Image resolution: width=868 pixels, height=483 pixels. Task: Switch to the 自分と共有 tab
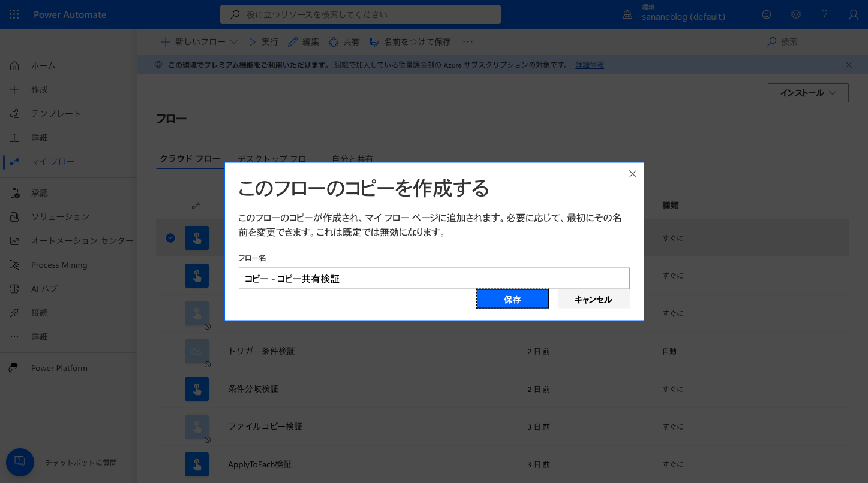(x=353, y=159)
